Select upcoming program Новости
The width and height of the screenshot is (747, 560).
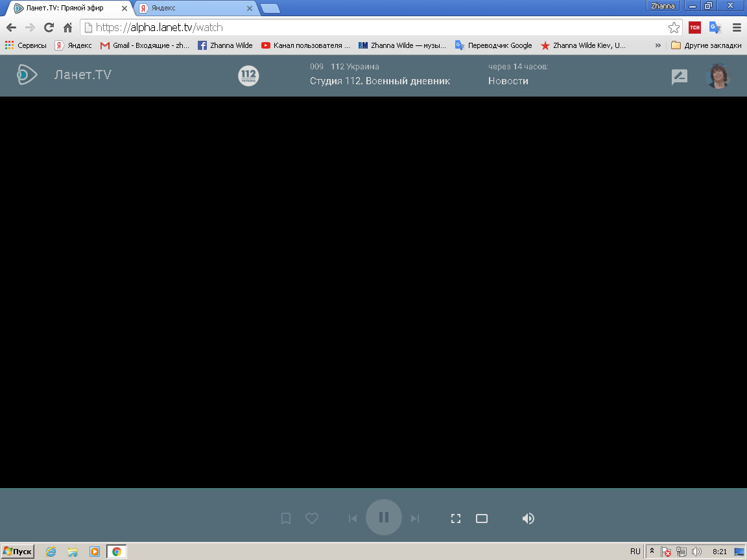coord(508,81)
